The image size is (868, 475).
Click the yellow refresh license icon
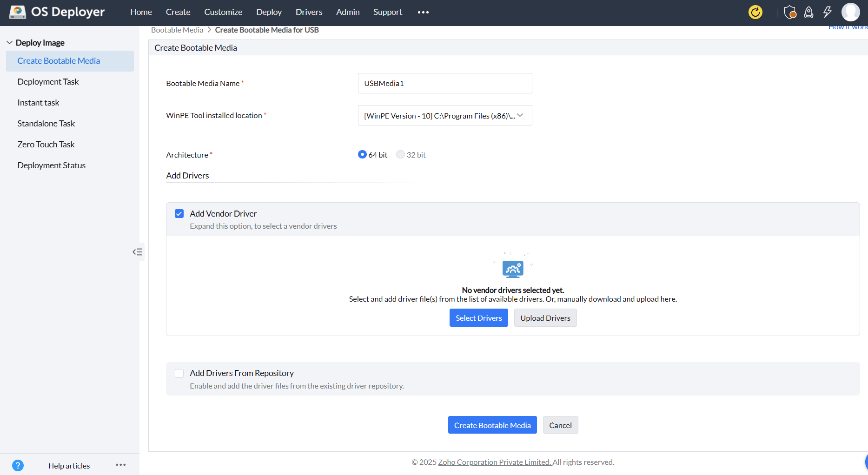pyautogui.click(x=755, y=13)
